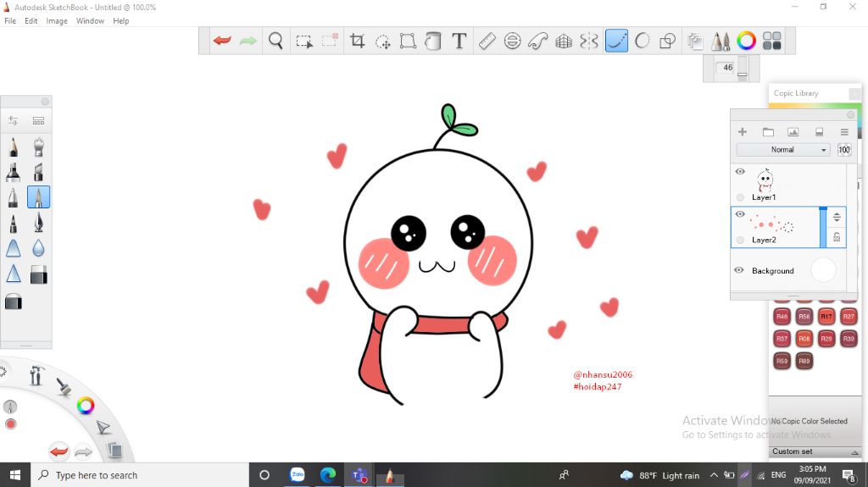The height and width of the screenshot is (487, 868).
Task: Click the green Redo arrow in top toolbar
Action: click(x=248, y=41)
